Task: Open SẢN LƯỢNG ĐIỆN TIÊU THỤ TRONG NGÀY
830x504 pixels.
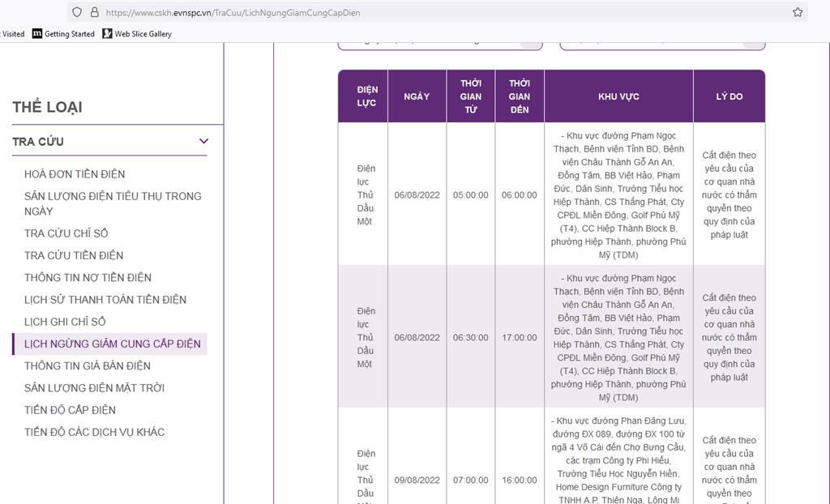Action: coord(113,204)
